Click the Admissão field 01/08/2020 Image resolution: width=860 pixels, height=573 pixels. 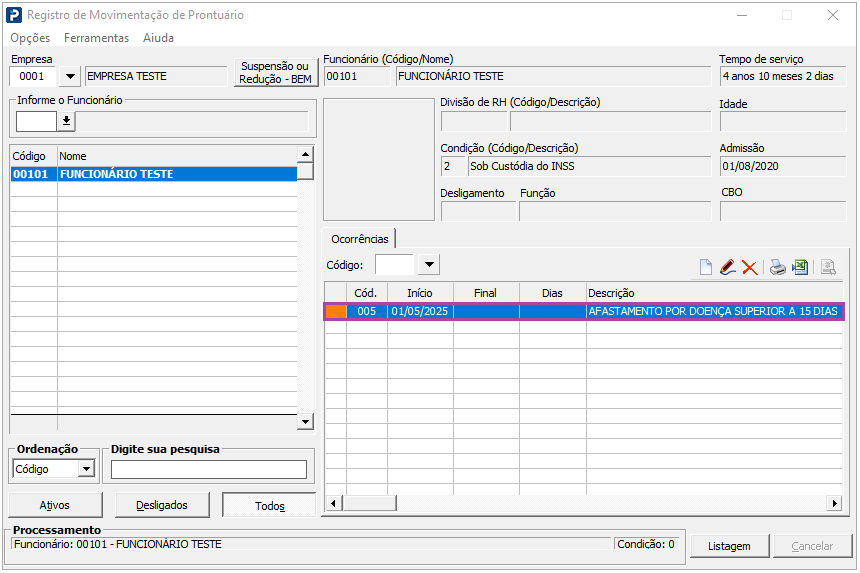pos(783,166)
